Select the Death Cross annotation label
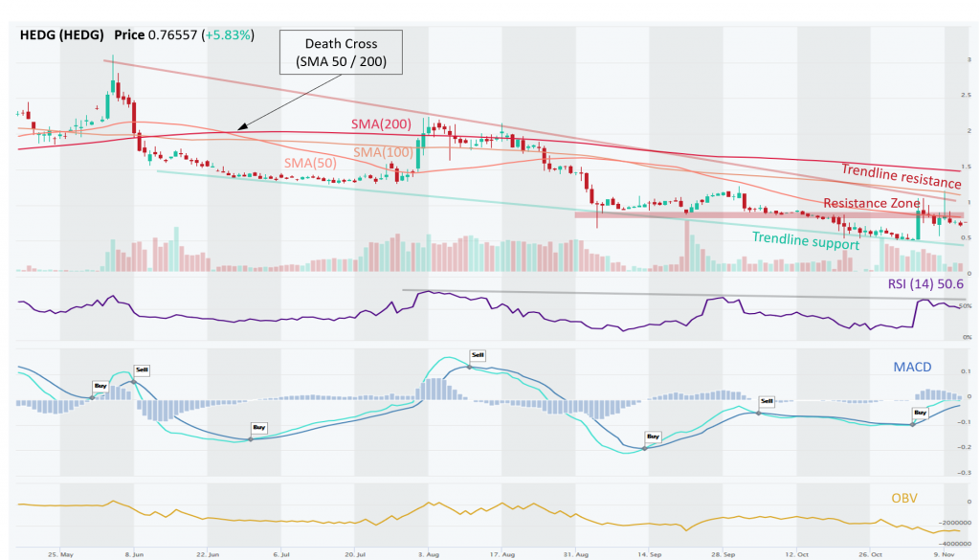Viewport: 980px width, 560px height. (x=340, y=52)
